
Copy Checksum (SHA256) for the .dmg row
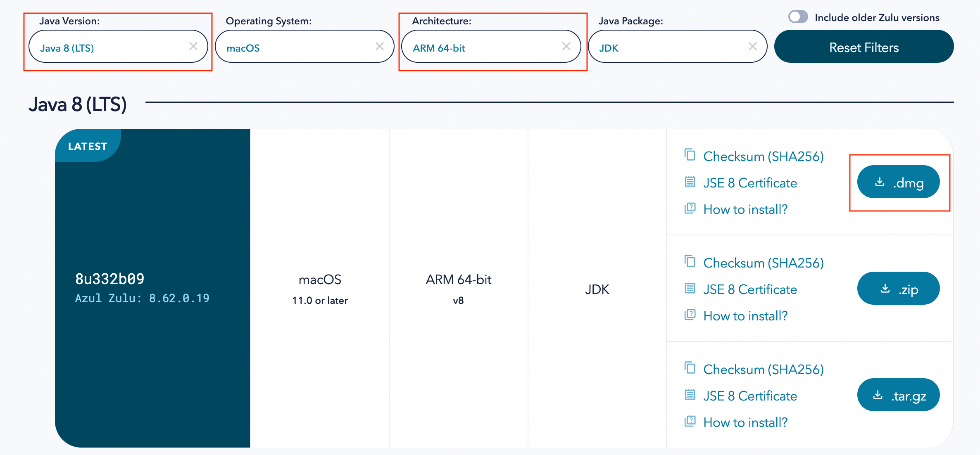point(764,156)
